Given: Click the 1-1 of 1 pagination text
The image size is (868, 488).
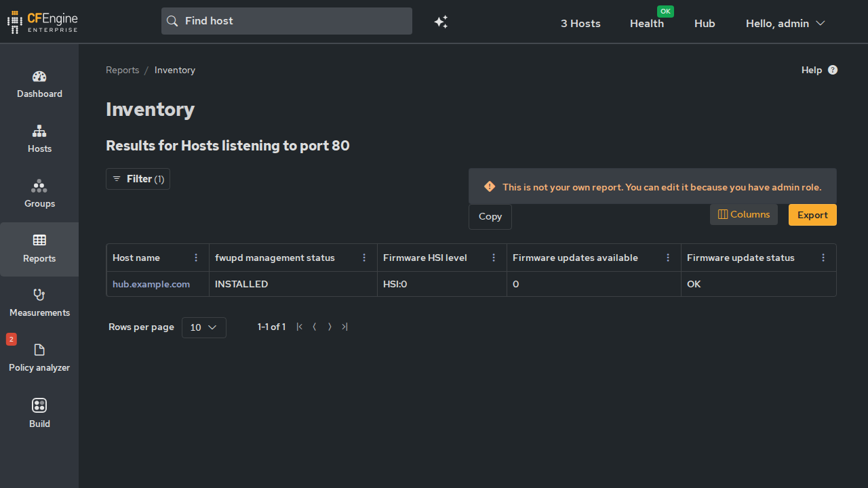Looking at the screenshot, I should [271, 327].
